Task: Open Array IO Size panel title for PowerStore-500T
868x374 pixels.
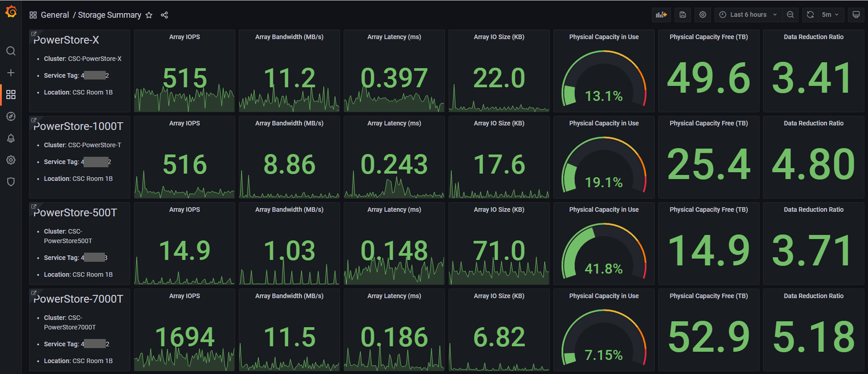Action: click(499, 209)
